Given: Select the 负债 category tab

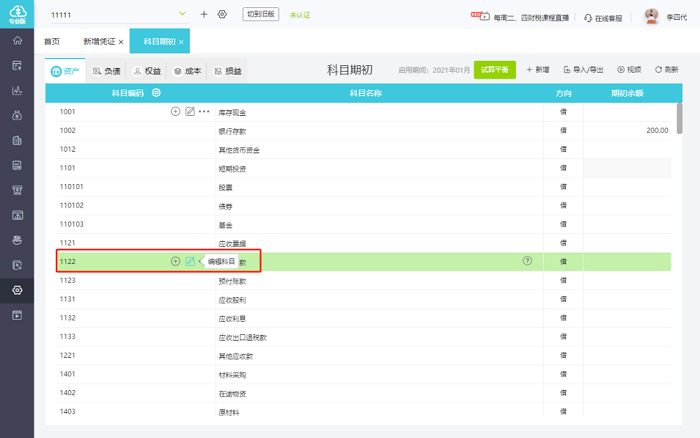Looking at the screenshot, I should [x=107, y=71].
